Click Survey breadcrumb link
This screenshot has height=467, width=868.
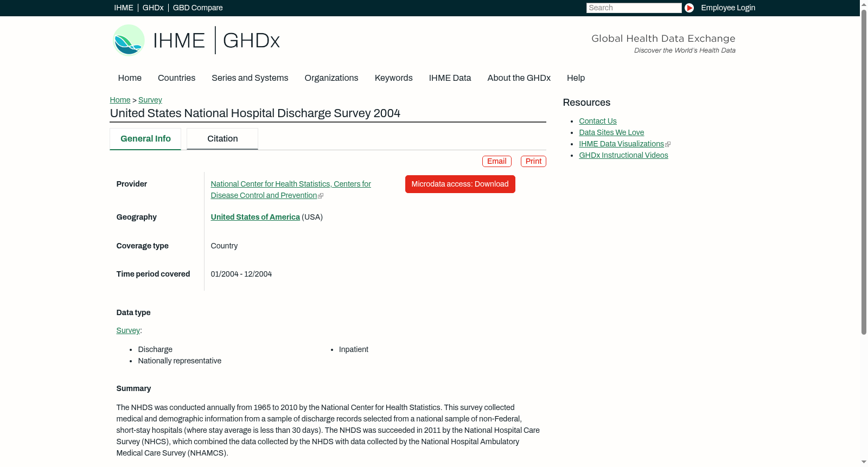(150, 100)
